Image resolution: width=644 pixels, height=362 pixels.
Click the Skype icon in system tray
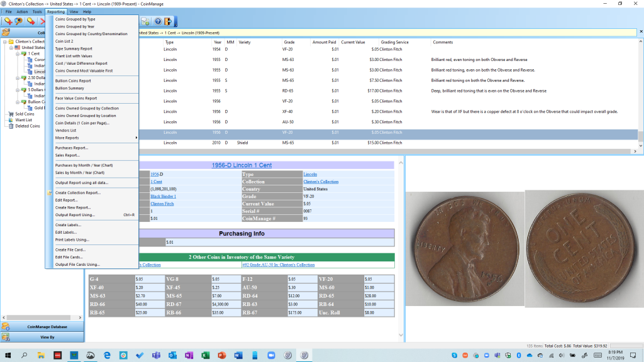tap(454, 356)
